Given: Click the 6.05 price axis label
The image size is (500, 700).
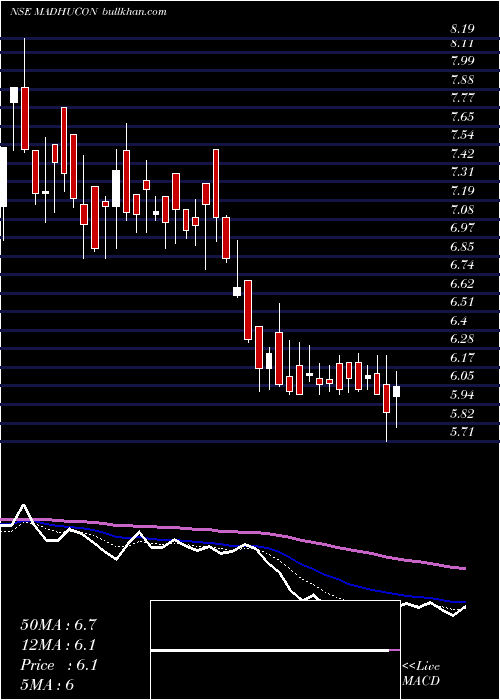Looking at the screenshot, I should click(x=462, y=376).
